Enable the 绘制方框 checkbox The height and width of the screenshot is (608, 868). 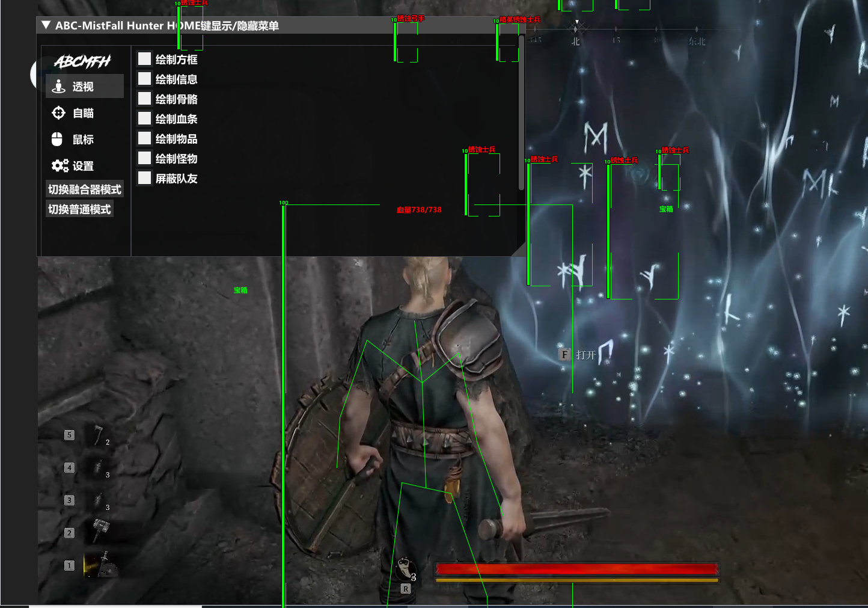click(144, 59)
